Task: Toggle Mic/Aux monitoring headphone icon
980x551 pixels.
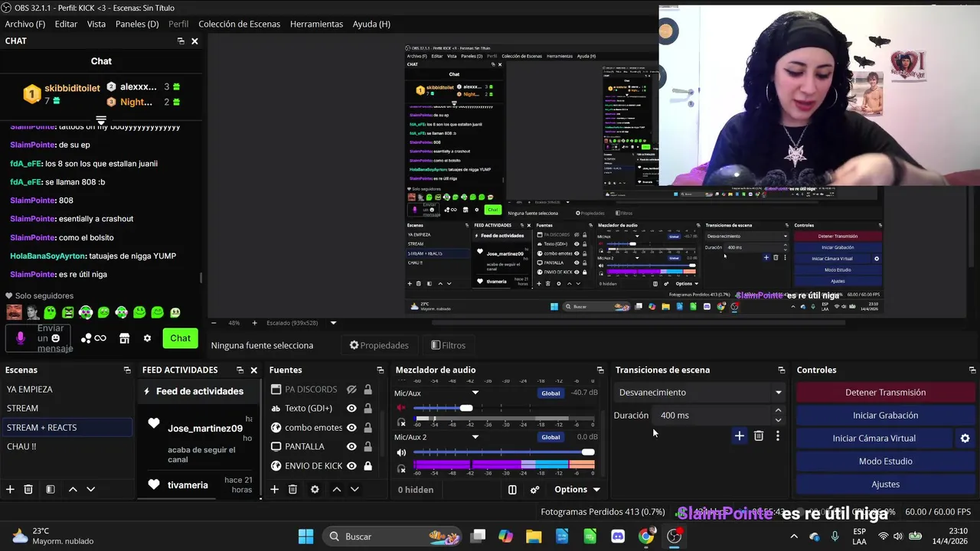Action: [x=402, y=422]
